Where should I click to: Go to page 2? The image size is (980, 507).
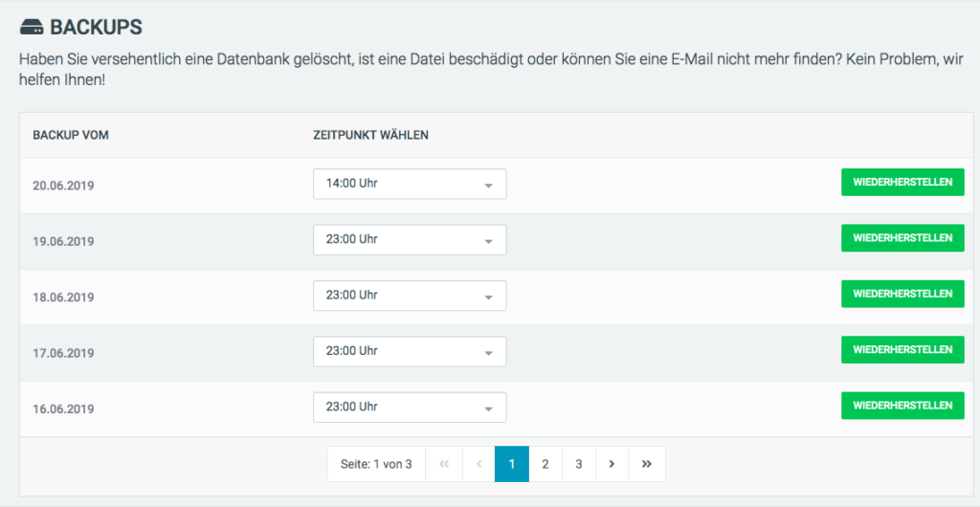tap(546, 464)
